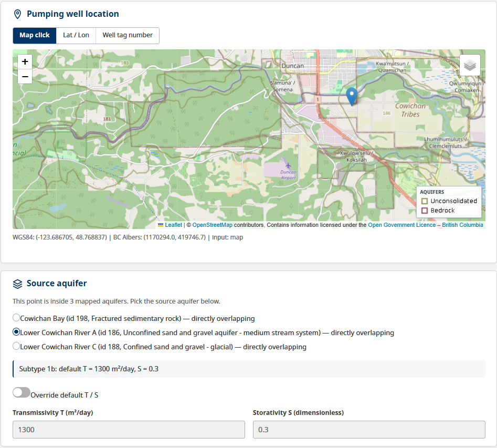The width and height of the screenshot is (497, 448).
Task: Click the 183 aquifer id label on map
Action: coord(124,63)
